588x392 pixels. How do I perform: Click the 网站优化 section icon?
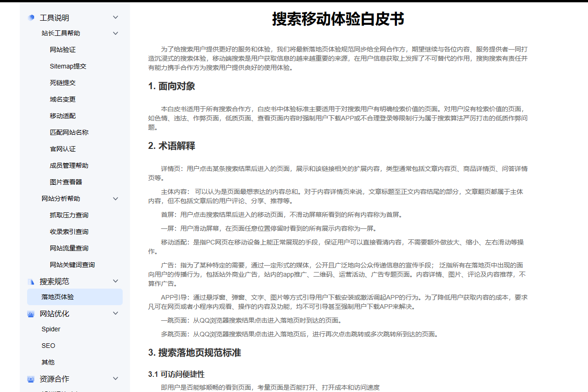point(31,314)
